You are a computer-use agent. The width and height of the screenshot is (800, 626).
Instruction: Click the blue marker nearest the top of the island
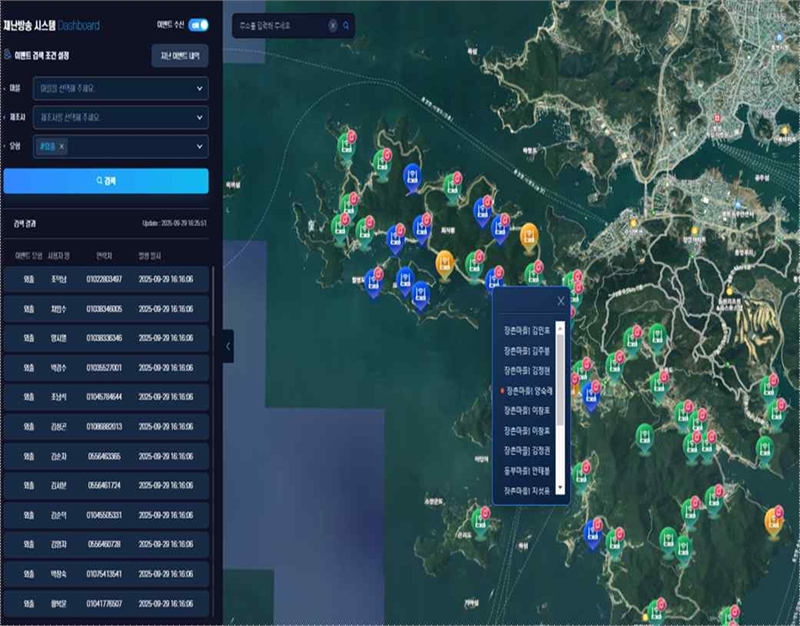[x=411, y=177]
